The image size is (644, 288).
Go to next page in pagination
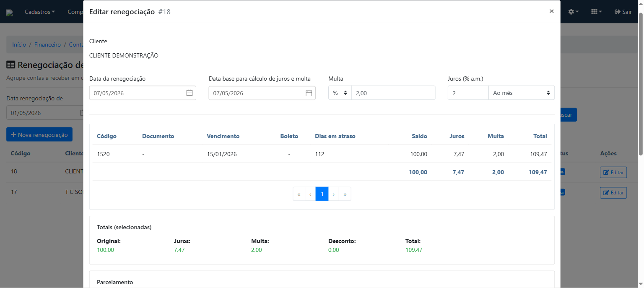(333, 194)
